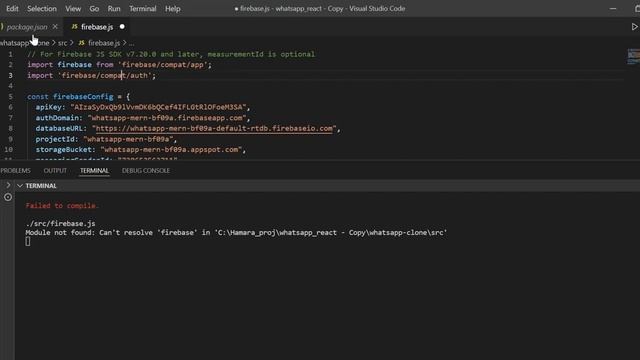Open the Output panel tab
Viewport: 640px width, 360px height.
[55, 171]
